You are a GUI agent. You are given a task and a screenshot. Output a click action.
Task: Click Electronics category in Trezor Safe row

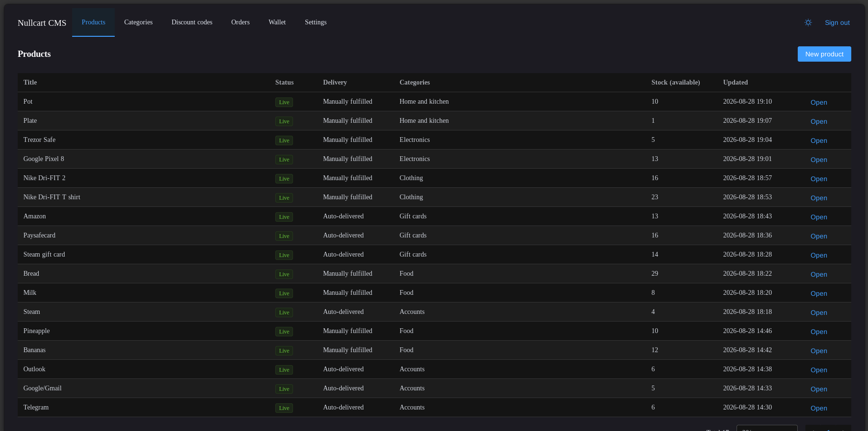tap(414, 140)
